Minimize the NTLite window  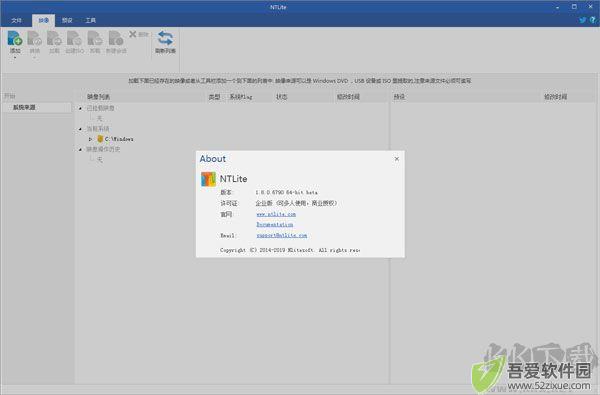pyautogui.click(x=557, y=7)
